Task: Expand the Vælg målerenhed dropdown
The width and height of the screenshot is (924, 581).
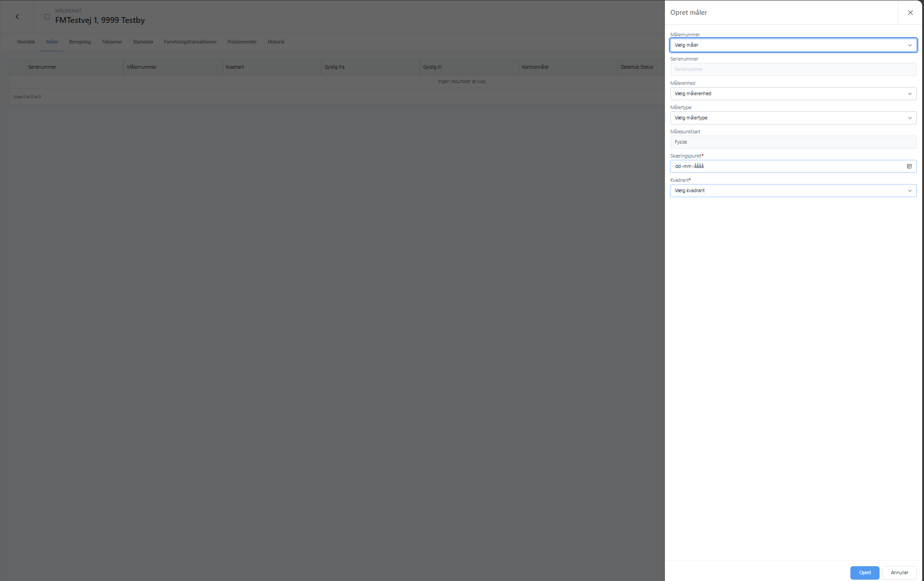Action: pyautogui.click(x=793, y=93)
